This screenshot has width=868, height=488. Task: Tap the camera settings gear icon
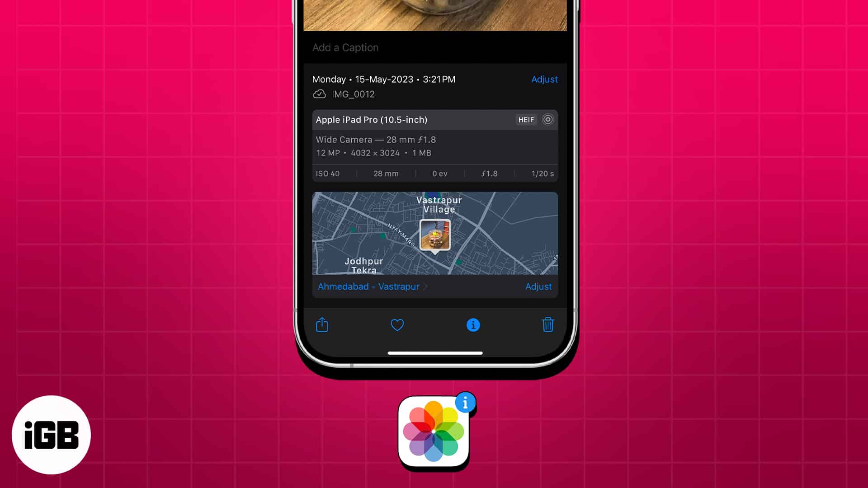pyautogui.click(x=547, y=119)
